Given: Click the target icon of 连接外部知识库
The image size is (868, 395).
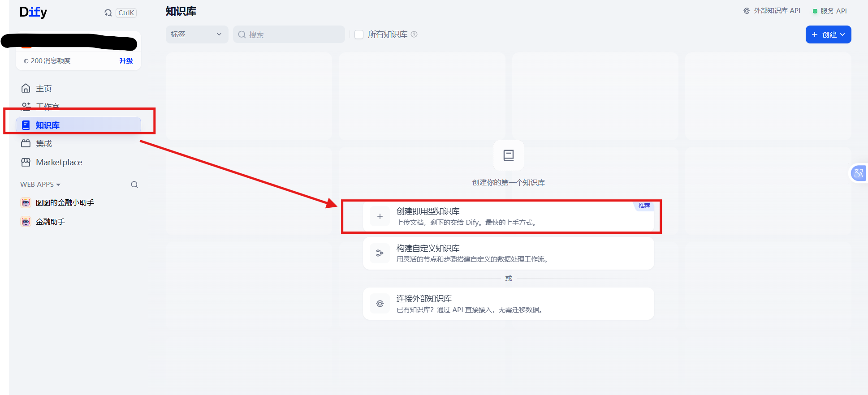Looking at the screenshot, I should tap(380, 304).
